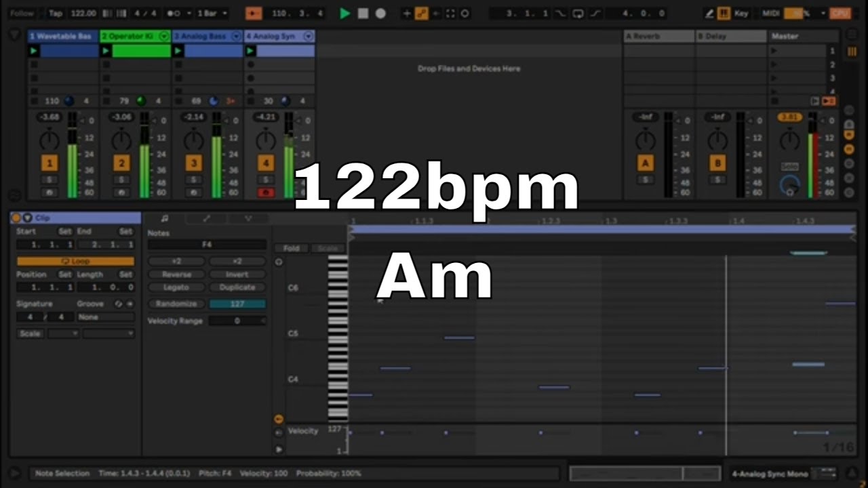The height and width of the screenshot is (488, 868).
Task: Click the Groove commit icon
Action: pyautogui.click(x=130, y=304)
